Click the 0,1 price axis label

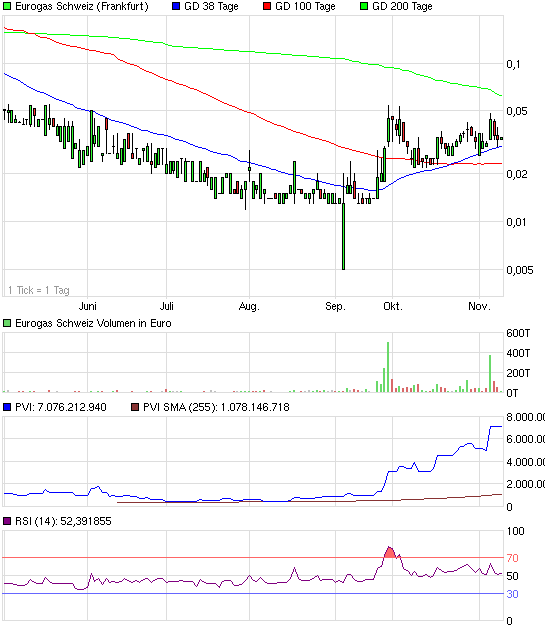coord(513,64)
